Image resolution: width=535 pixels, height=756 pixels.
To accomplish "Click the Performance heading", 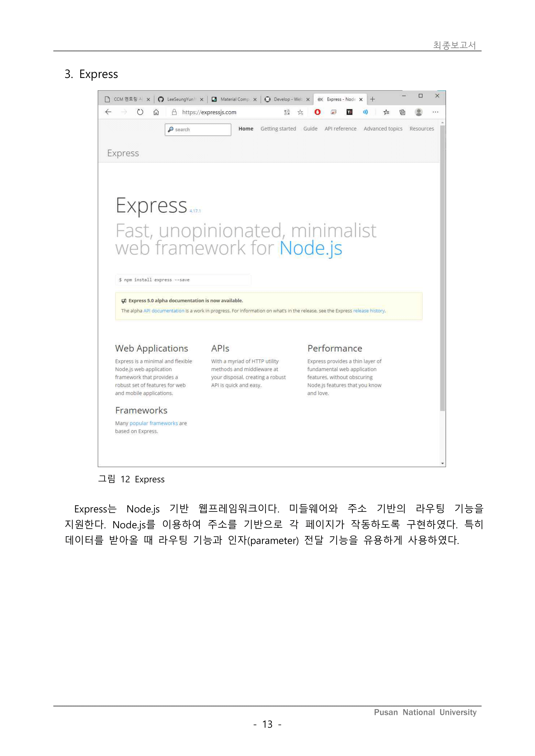I will [335, 348].
